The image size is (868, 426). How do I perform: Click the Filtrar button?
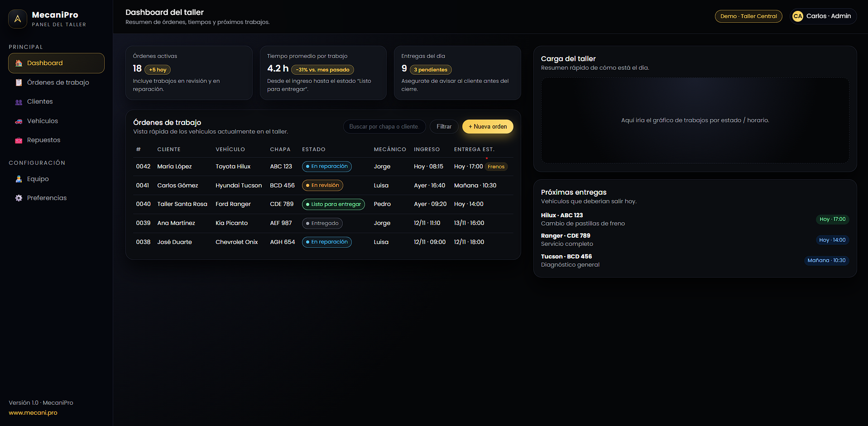coord(444,127)
